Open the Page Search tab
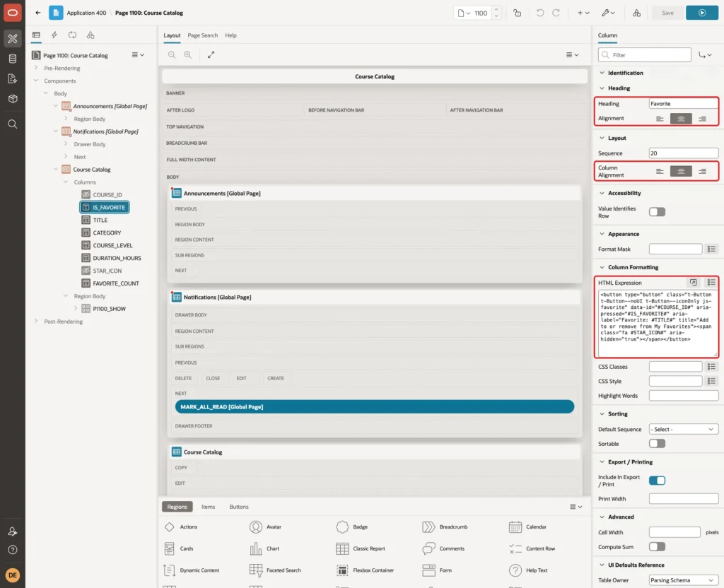The width and height of the screenshot is (724, 588). (x=202, y=35)
